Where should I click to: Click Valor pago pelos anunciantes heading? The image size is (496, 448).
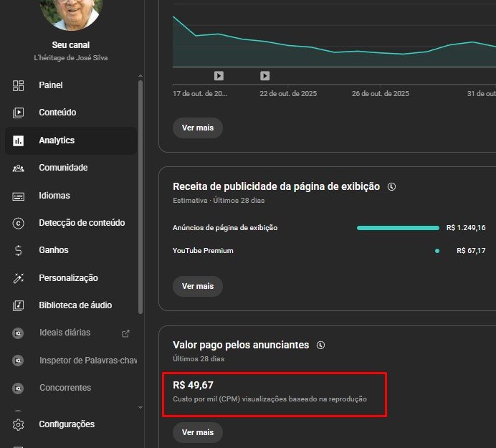[241, 345]
